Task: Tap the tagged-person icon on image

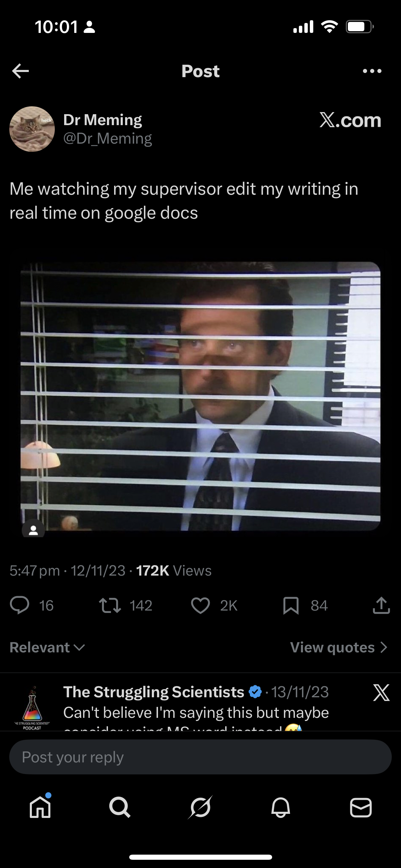Action: [33, 530]
